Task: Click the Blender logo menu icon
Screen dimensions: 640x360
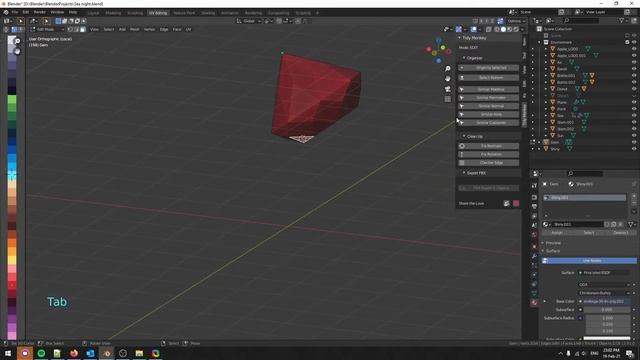Action: pyautogui.click(x=6, y=12)
